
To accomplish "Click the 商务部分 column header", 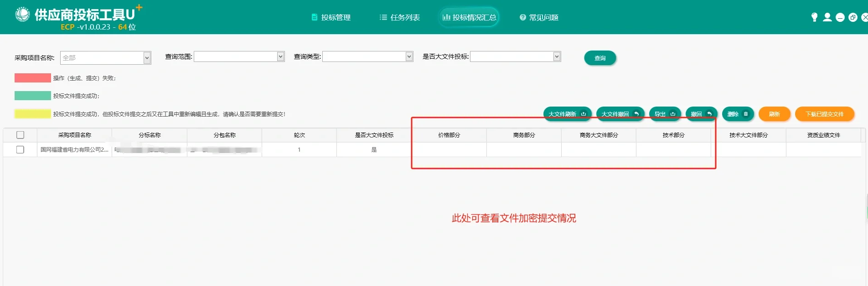I will pyautogui.click(x=524, y=135).
